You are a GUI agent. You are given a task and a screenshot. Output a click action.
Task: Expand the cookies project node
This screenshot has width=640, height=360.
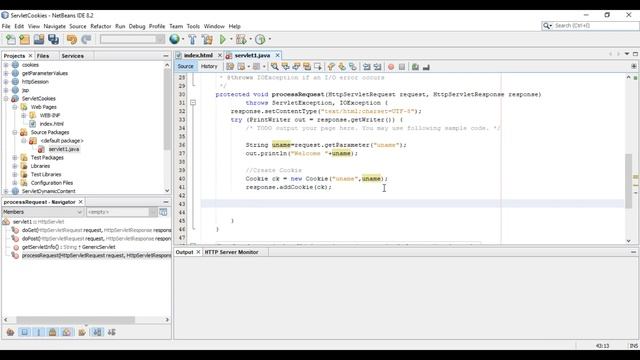(x=6, y=65)
